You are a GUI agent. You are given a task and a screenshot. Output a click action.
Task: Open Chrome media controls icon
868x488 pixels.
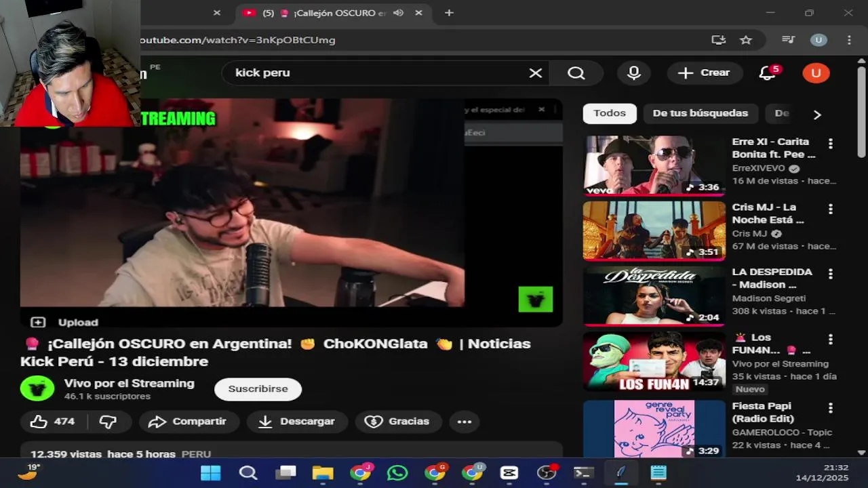(788, 40)
